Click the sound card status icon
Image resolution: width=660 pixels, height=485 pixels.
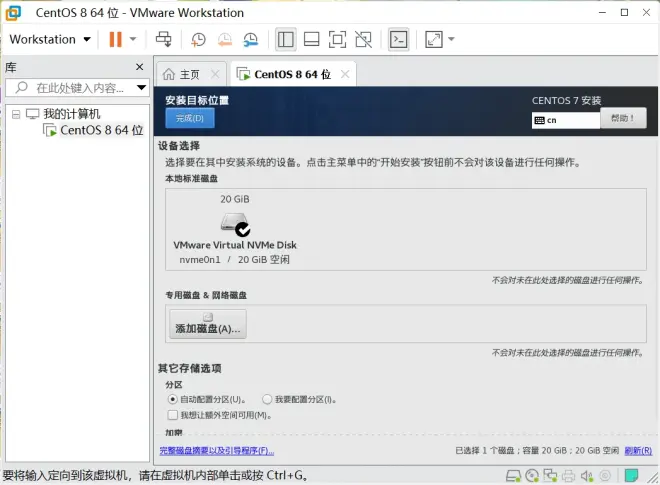point(583,476)
